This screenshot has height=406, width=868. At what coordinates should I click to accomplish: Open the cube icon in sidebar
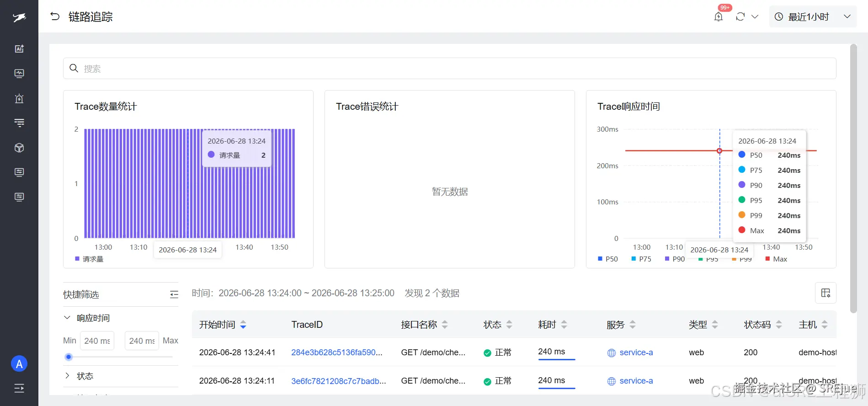(x=19, y=148)
